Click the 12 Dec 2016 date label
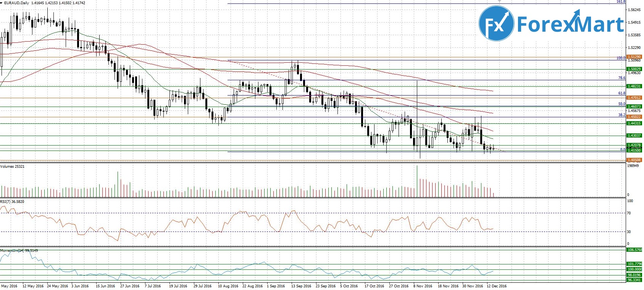644x290 pixels. coord(497,286)
